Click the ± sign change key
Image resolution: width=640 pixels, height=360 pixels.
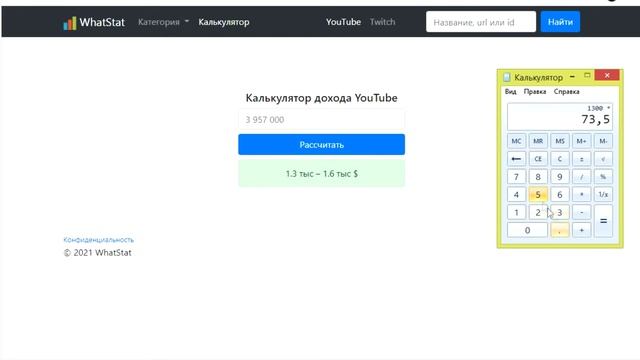click(x=581, y=159)
